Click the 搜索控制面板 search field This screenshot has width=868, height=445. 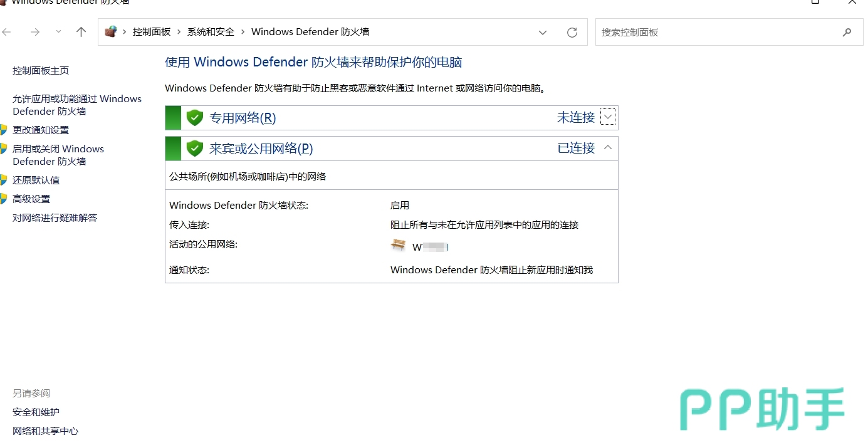(714, 33)
